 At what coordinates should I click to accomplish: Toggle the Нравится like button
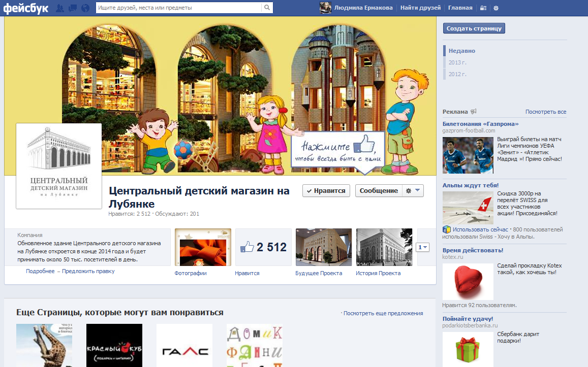pyautogui.click(x=326, y=191)
